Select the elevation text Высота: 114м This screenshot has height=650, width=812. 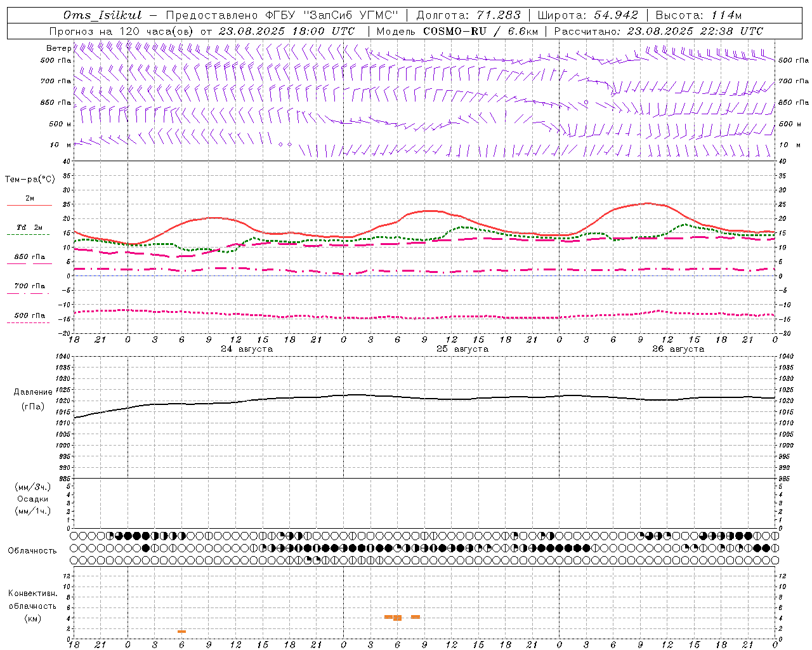click(698, 15)
